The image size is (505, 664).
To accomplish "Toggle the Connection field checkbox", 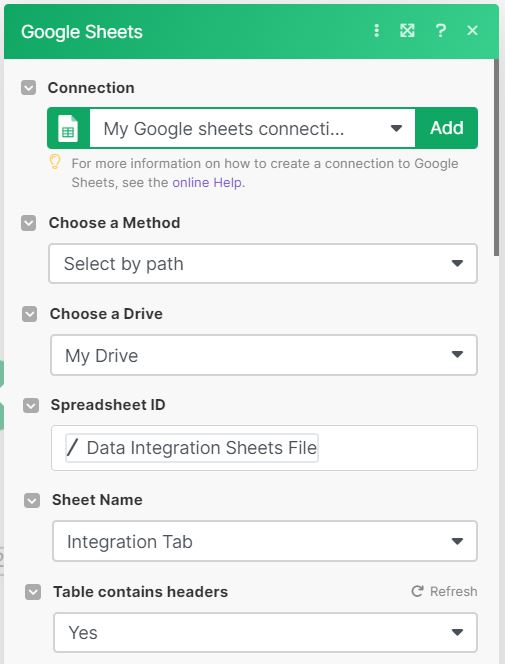I will click(x=28, y=88).
